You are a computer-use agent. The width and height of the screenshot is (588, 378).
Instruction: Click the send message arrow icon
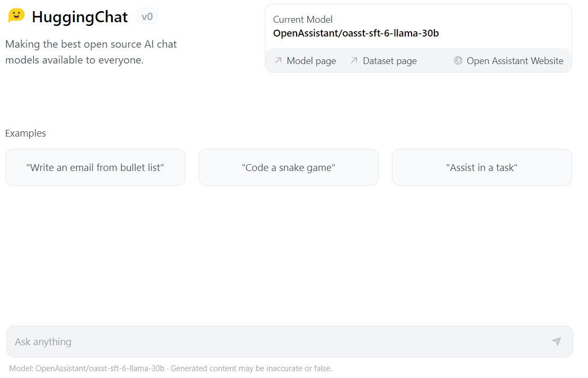557,341
